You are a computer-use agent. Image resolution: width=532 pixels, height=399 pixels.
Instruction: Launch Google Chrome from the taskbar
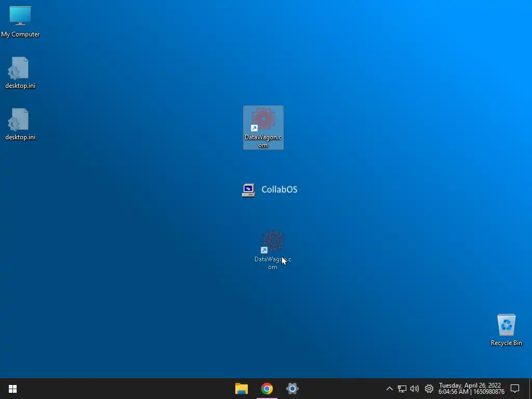pos(267,389)
